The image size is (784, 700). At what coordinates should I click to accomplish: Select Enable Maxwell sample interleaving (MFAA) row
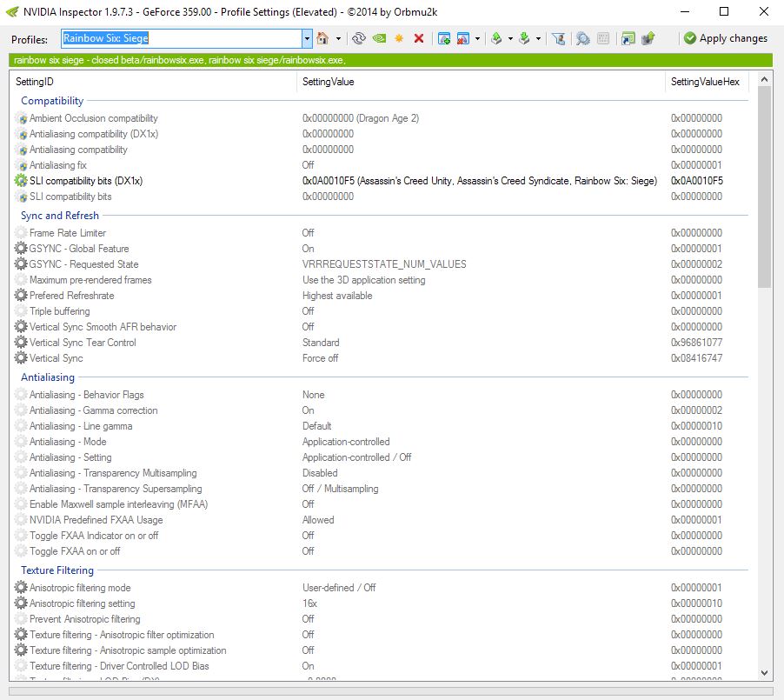coord(381,503)
